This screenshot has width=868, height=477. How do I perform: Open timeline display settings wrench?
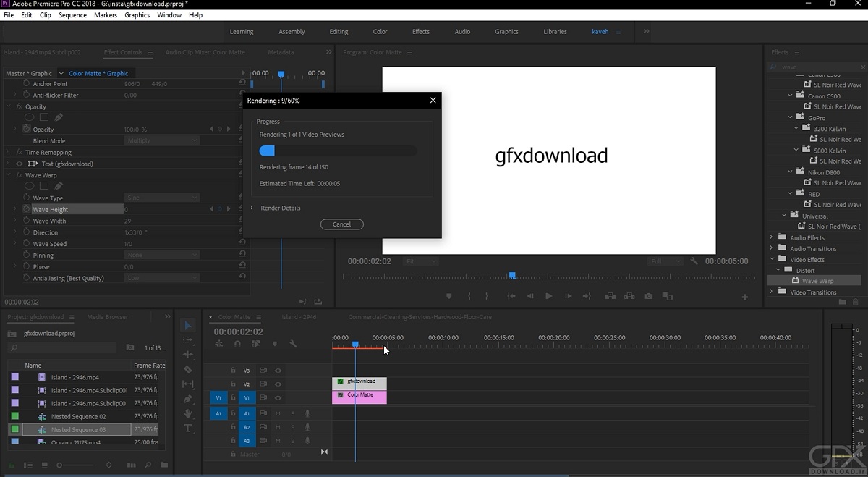(x=293, y=344)
